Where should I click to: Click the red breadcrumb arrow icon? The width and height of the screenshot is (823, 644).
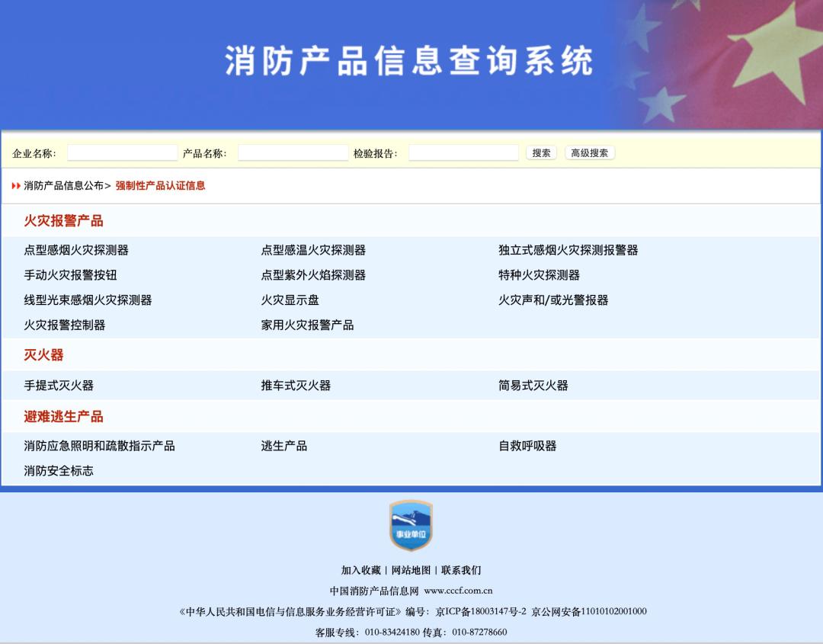pos(16,184)
